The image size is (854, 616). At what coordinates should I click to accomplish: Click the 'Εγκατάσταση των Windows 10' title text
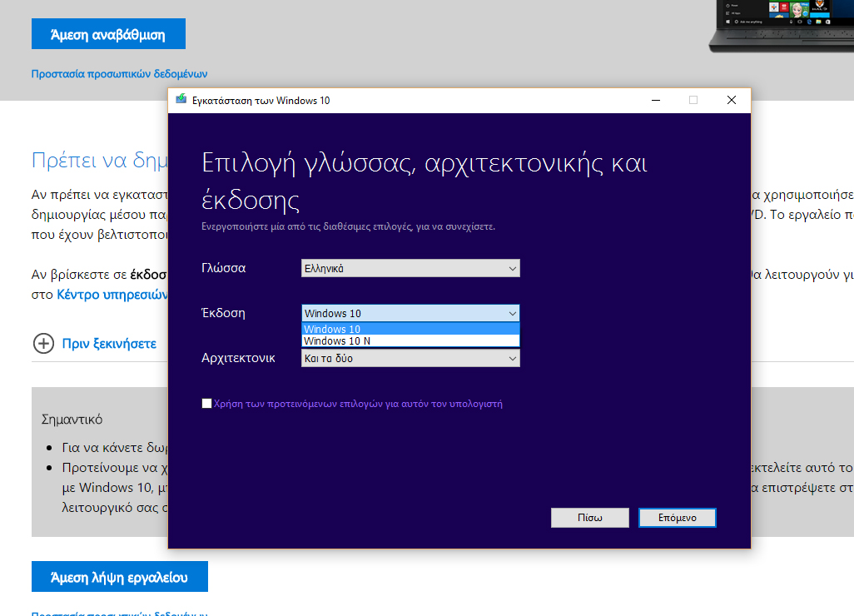click(x=261, y=100)
